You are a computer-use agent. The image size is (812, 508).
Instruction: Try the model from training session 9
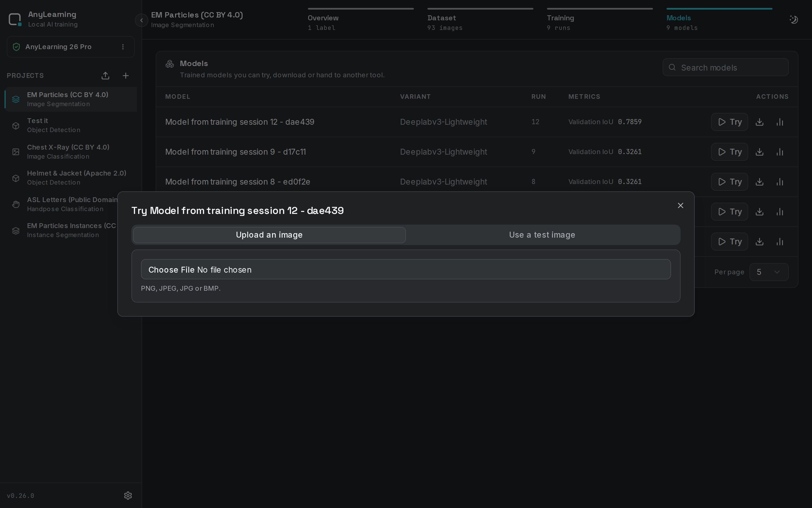point(729,152)
